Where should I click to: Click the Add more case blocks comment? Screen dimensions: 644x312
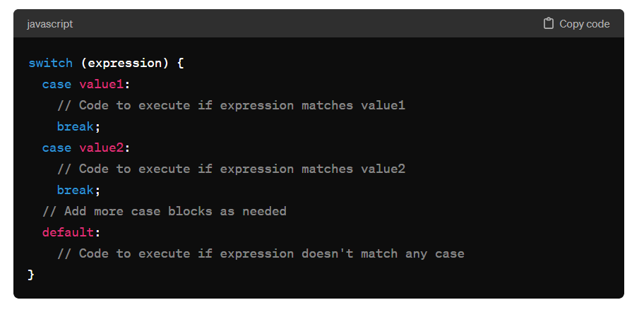164,211
